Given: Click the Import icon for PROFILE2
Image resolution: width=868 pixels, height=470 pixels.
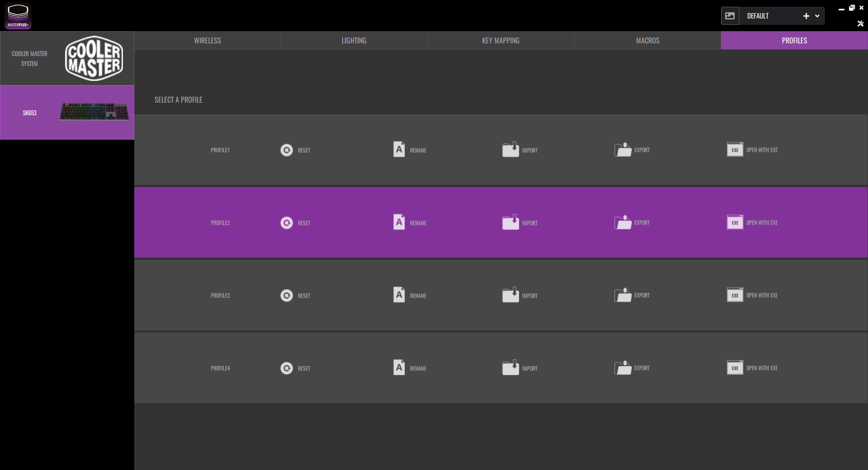Looking at the screenshot, I should (x=511, y=222).
